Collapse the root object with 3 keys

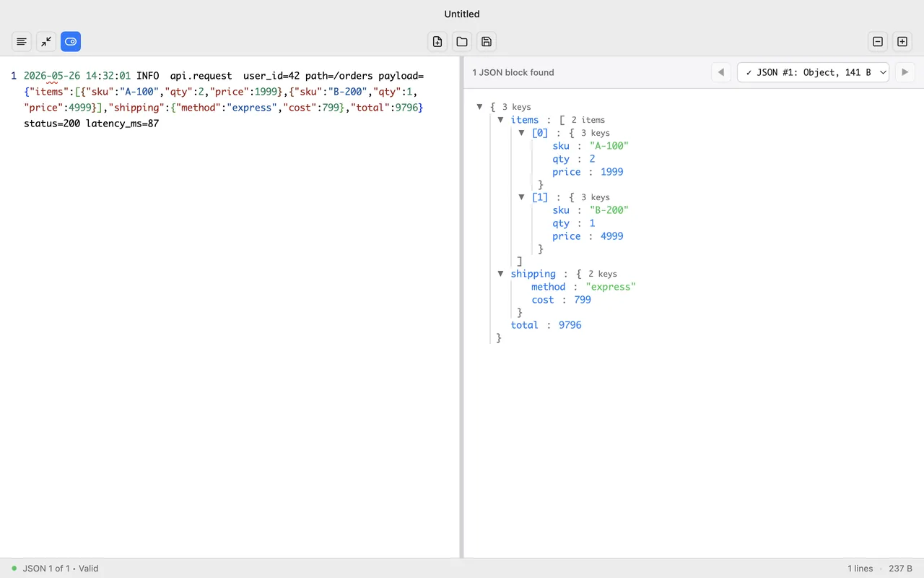click(x=479, y=107)
